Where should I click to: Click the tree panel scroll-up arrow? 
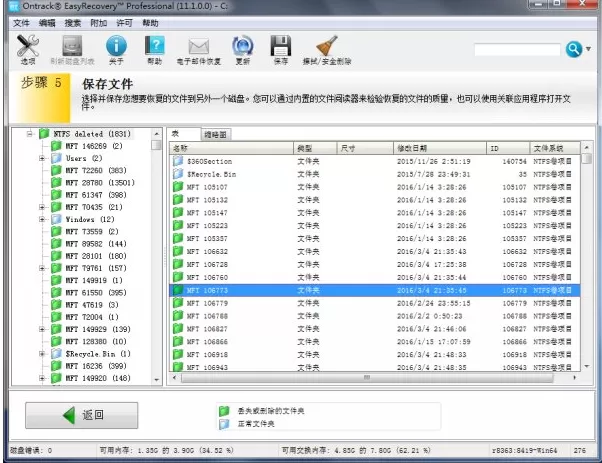point(156,134)
